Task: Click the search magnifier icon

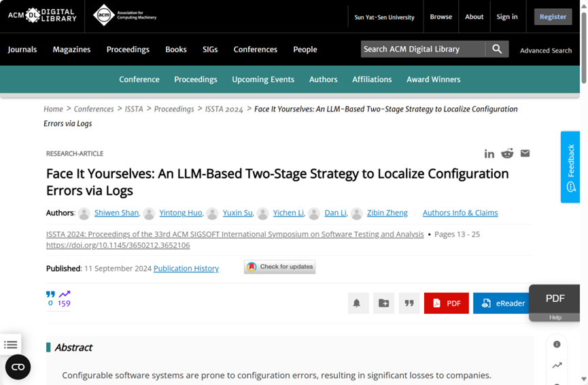Action: pyautogui.click(x=497, y=49)
